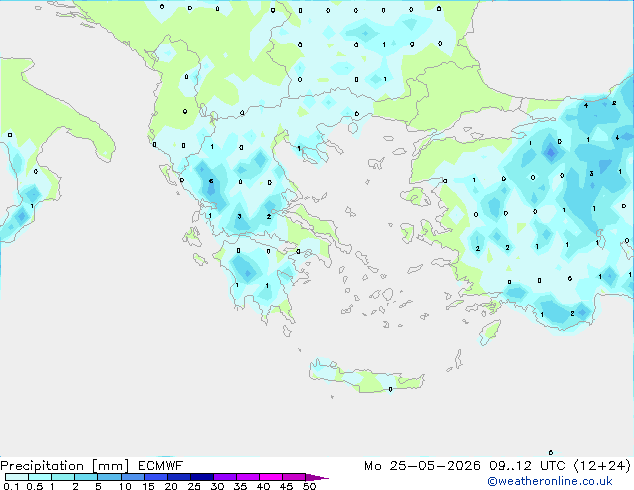Select the 2–5 mm legend color swatch
634x490 pixels.
click(86, 477)
